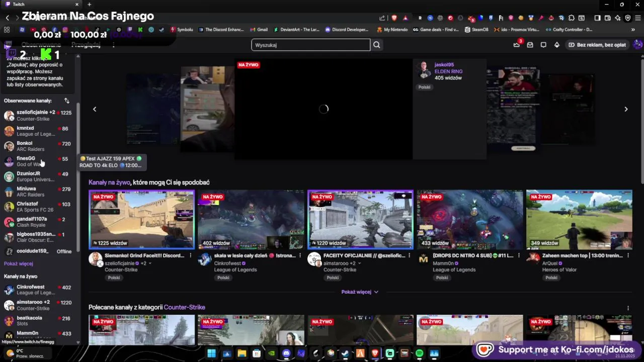Open options menu for skała w lesie stream
The width and height of the screenshot is (644, 362).
tap(300, 255)
